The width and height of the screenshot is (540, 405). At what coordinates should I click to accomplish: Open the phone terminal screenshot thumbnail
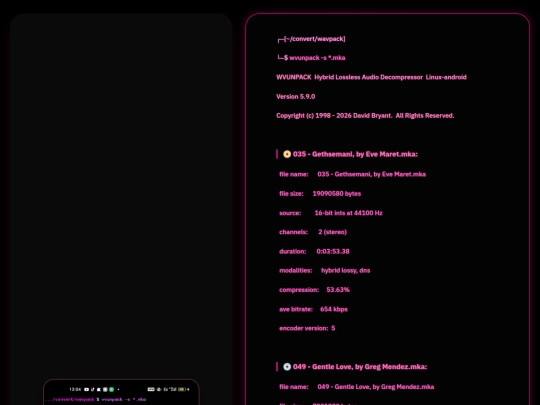click(x=121, y=392)
